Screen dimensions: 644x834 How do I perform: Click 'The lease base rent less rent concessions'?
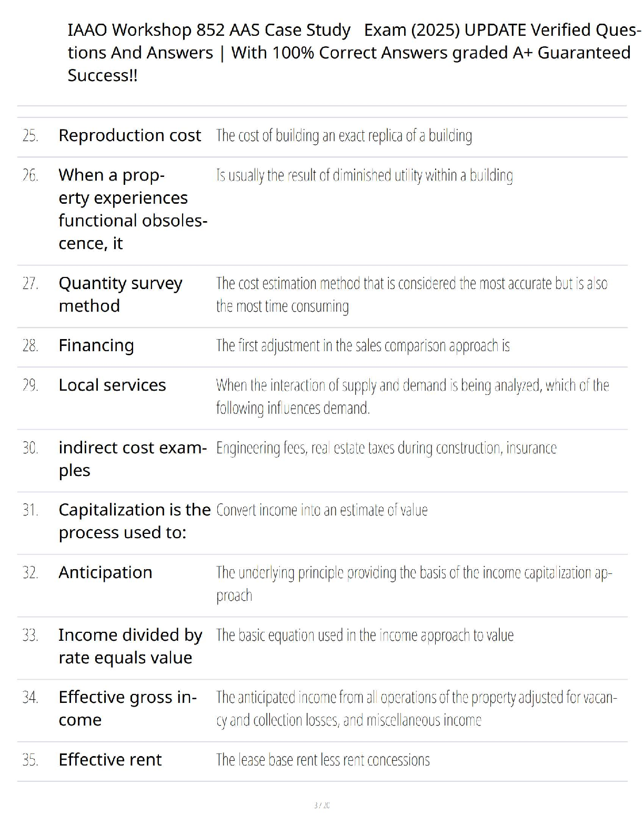click(x=323, y=760)
